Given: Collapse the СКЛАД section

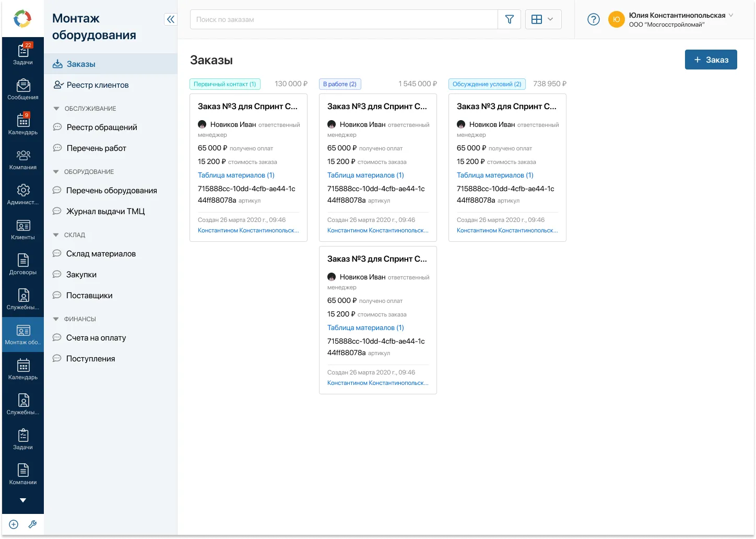Looking at the screenshot, I should [56, 235].
